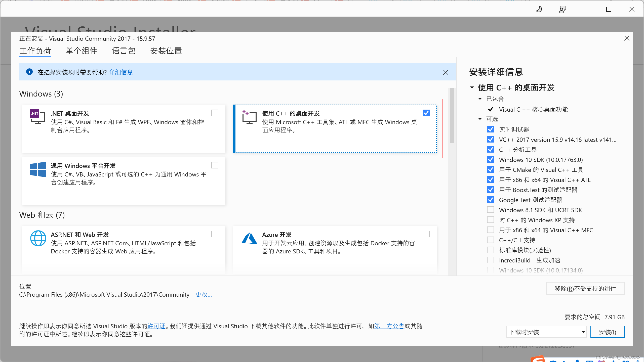Uncheck 用于 x86 和 x64 的 Visual C++ ATL

point(491,179)
